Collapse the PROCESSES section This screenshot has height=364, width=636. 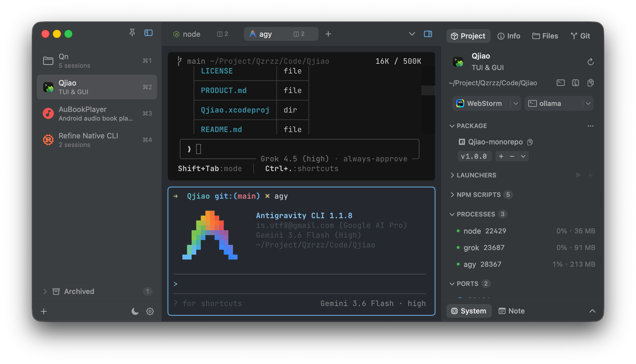click(452, 214)
